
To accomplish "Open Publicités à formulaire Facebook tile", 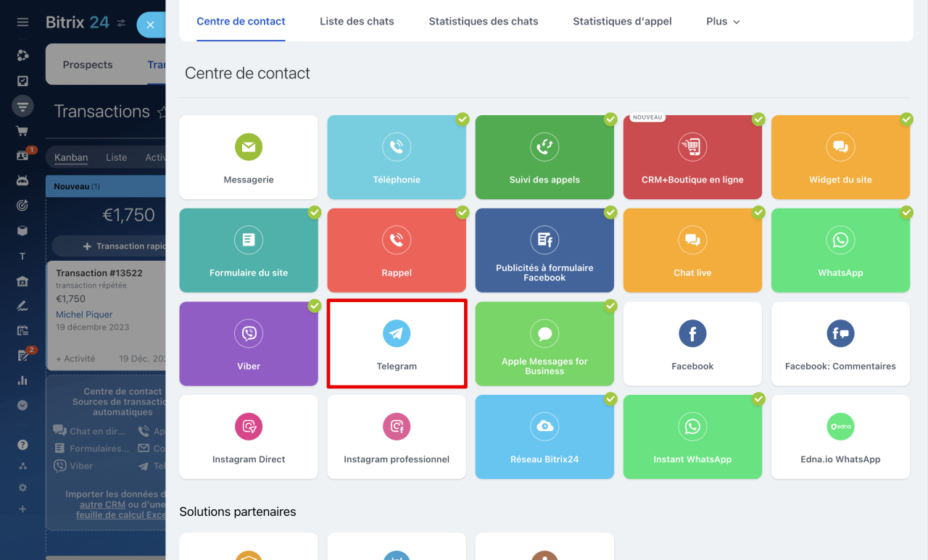I will pos(544,251).
